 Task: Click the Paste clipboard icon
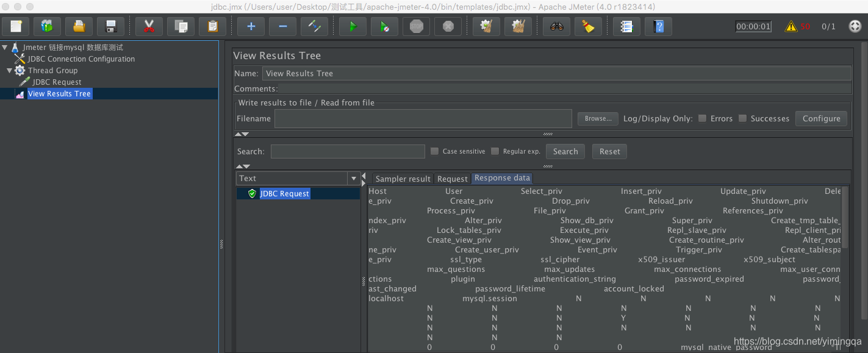point(212,26)
